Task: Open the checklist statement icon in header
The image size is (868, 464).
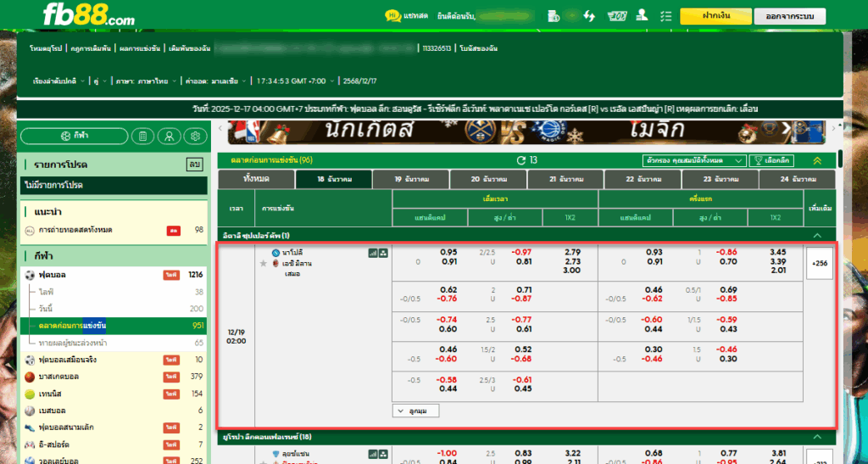Action: 666,16
